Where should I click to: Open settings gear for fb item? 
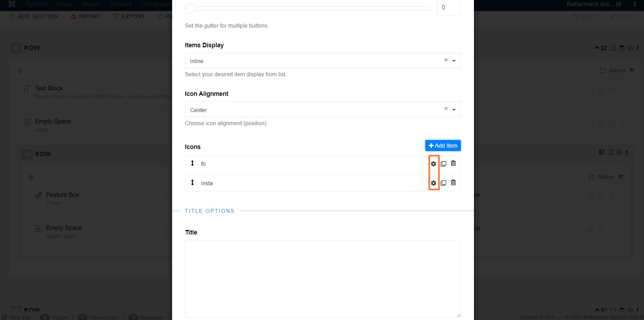434,164
